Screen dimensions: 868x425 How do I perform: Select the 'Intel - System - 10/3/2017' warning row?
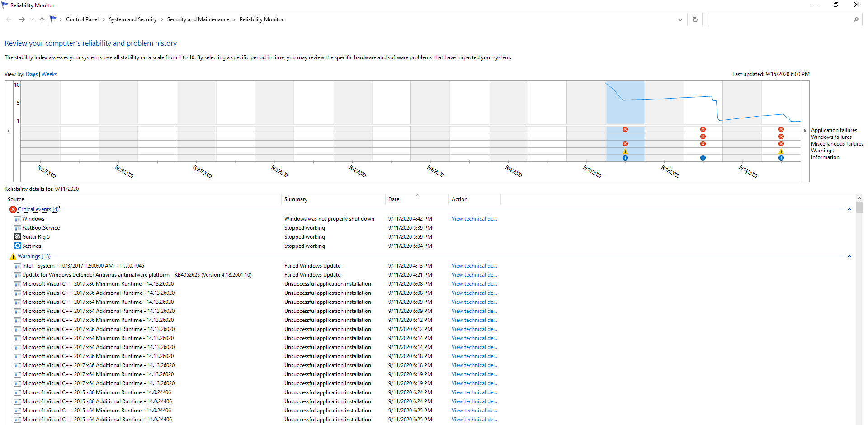tap(83, 266)
